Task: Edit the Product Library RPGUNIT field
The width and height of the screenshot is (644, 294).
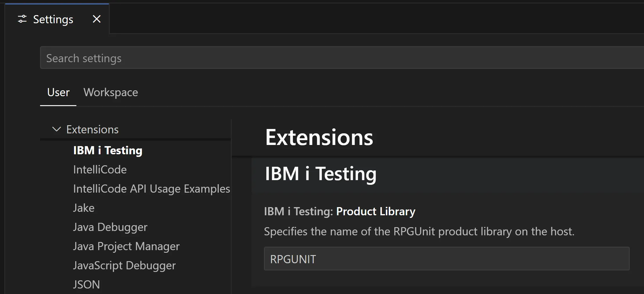Action: 447,259
